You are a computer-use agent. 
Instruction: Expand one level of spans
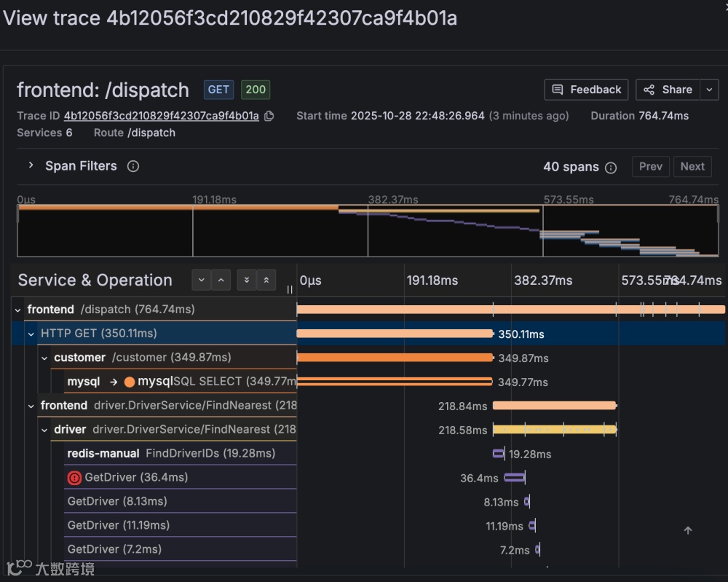[x=202, y=280]
